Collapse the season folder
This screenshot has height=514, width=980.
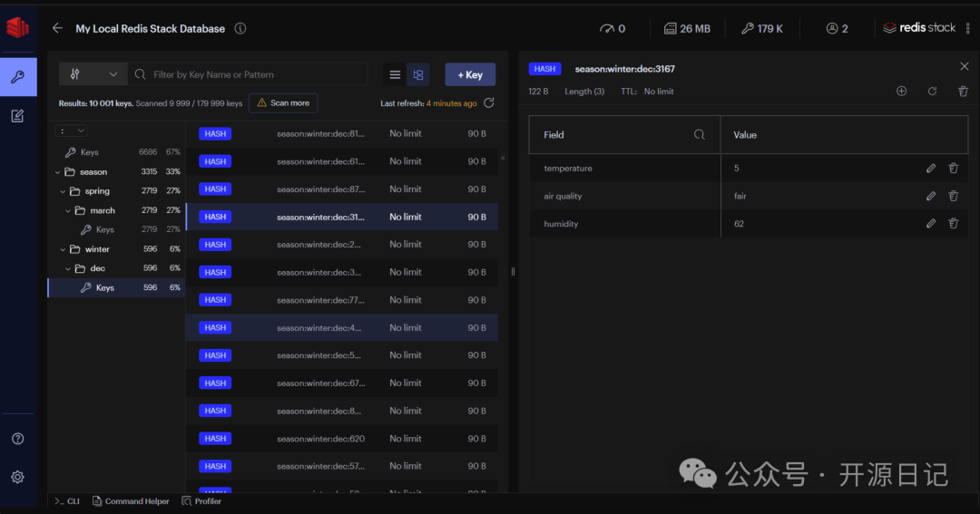(x=58, y=172)
